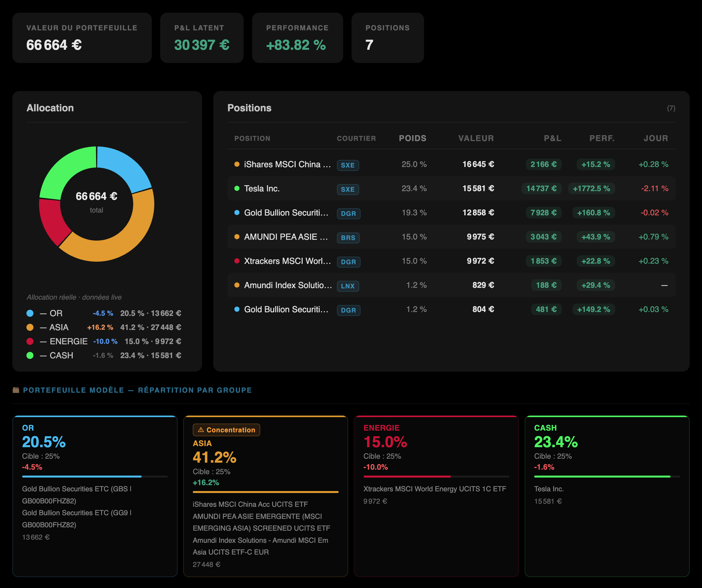
Task: Click the SXE broker badge for Tesla Inc.
Action: 348,189
